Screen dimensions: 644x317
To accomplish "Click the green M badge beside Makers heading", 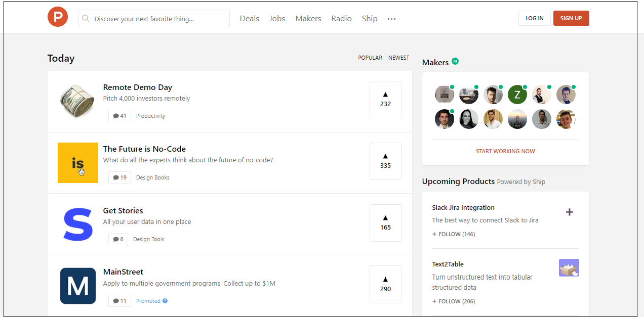I will click(455, 61).
